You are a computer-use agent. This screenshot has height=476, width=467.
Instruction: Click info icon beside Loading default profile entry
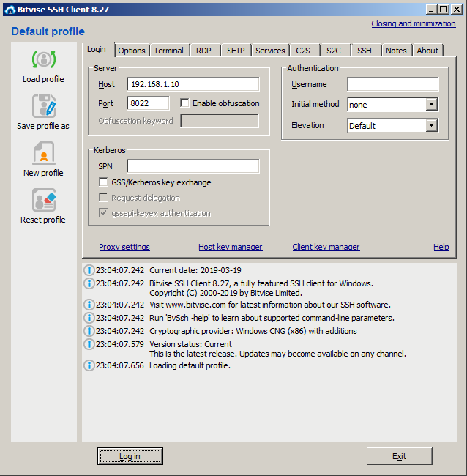[x=89, y=365]
